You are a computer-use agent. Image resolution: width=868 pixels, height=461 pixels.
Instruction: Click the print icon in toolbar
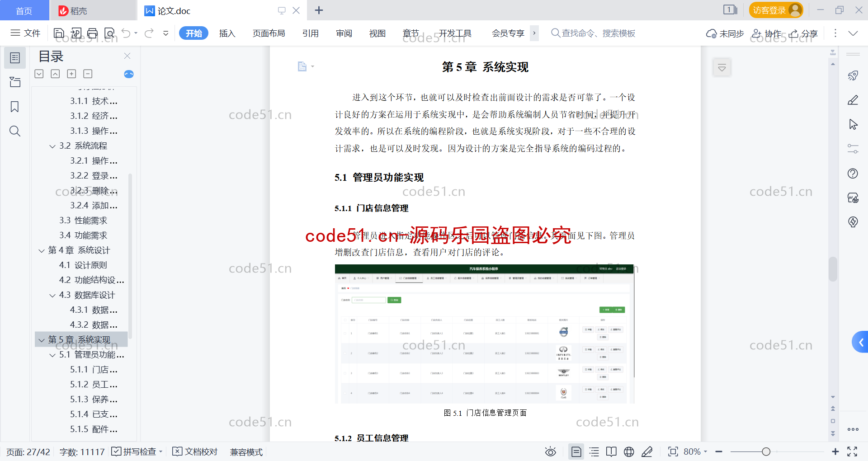point(93,33)
